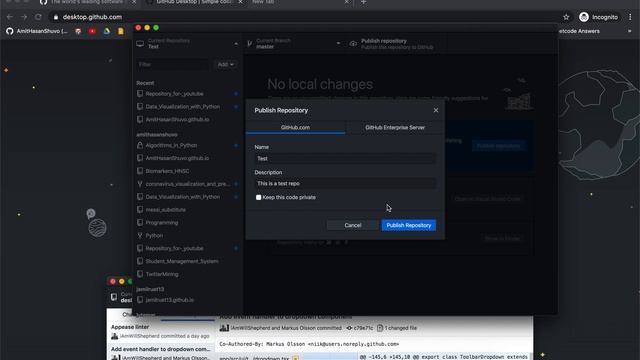Open the Incognito profile button
640x360 pixels.
tap(598, 17)
